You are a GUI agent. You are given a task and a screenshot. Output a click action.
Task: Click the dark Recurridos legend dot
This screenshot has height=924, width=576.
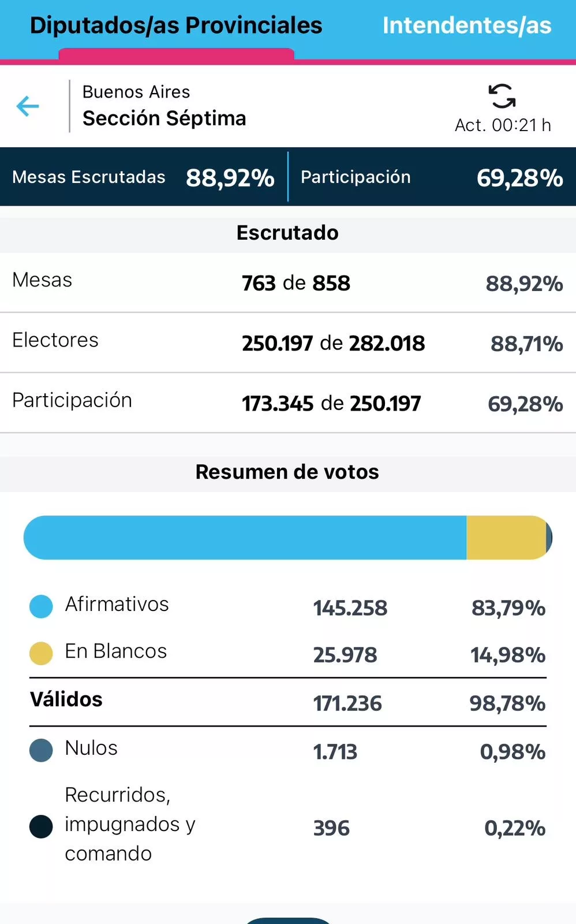pos(41,826)
